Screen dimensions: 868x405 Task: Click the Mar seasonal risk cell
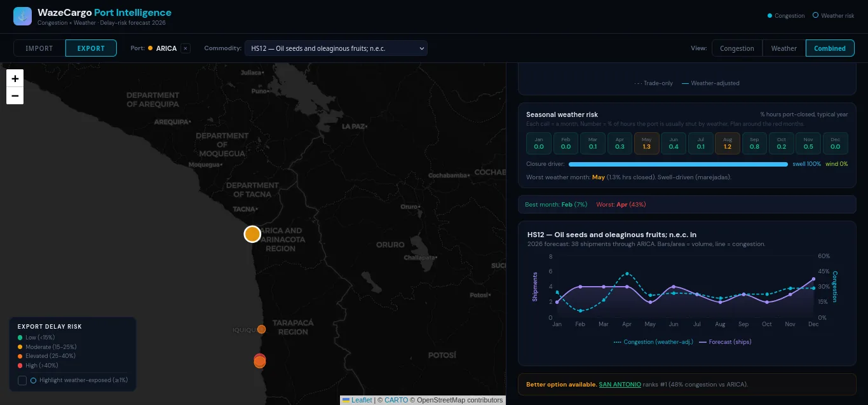(593, 143)
